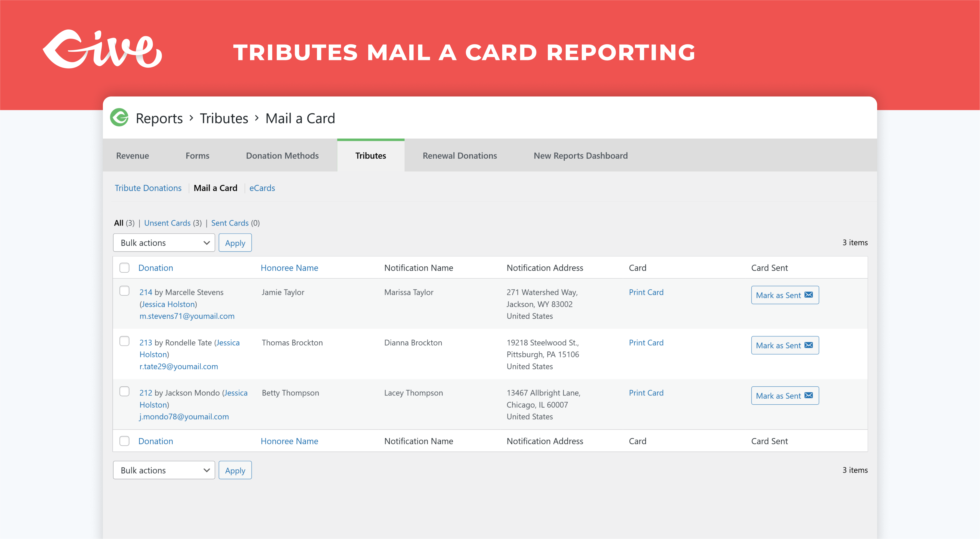Go to the eCards sub-section

pyautogui.click(x=262, y=188)
